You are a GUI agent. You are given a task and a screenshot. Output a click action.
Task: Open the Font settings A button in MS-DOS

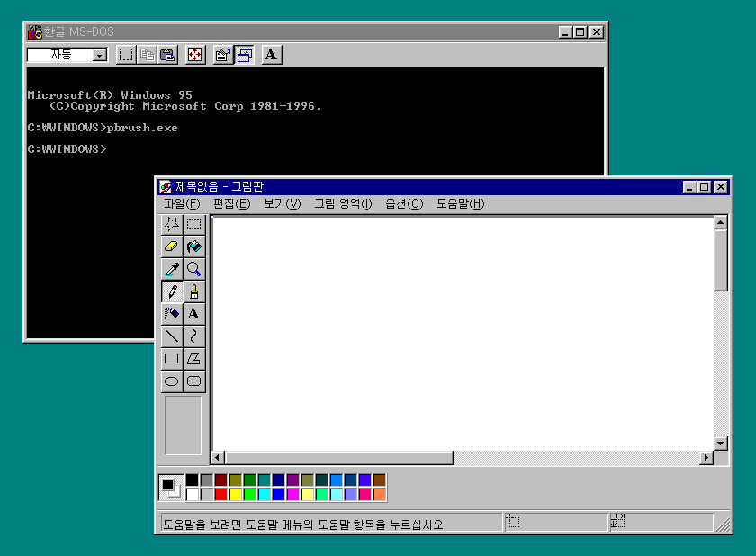point(272,55)
